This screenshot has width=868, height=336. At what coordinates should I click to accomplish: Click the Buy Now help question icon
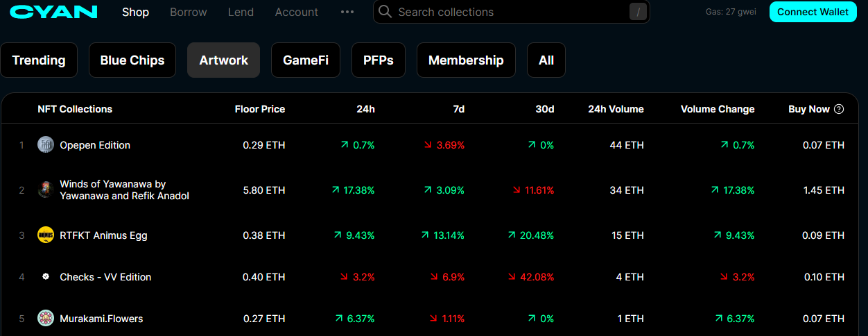839,109
